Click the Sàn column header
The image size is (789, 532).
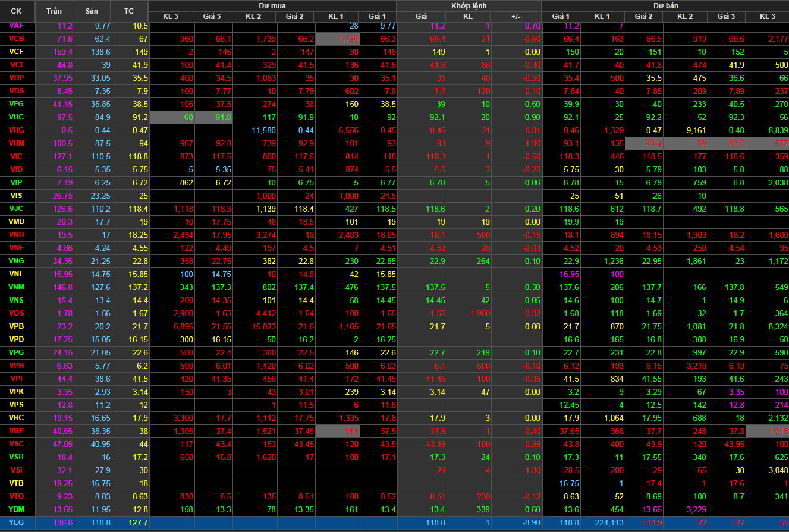[x=92, y=11]
